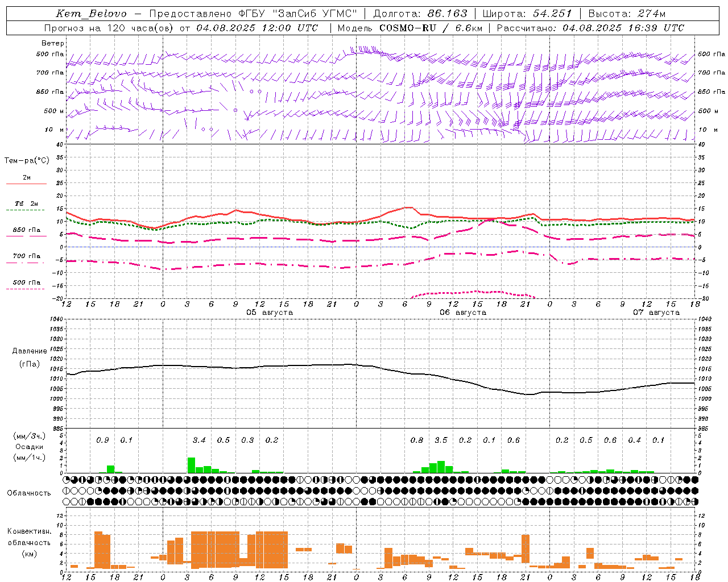Click the 06 августа date label

[462, 313]
